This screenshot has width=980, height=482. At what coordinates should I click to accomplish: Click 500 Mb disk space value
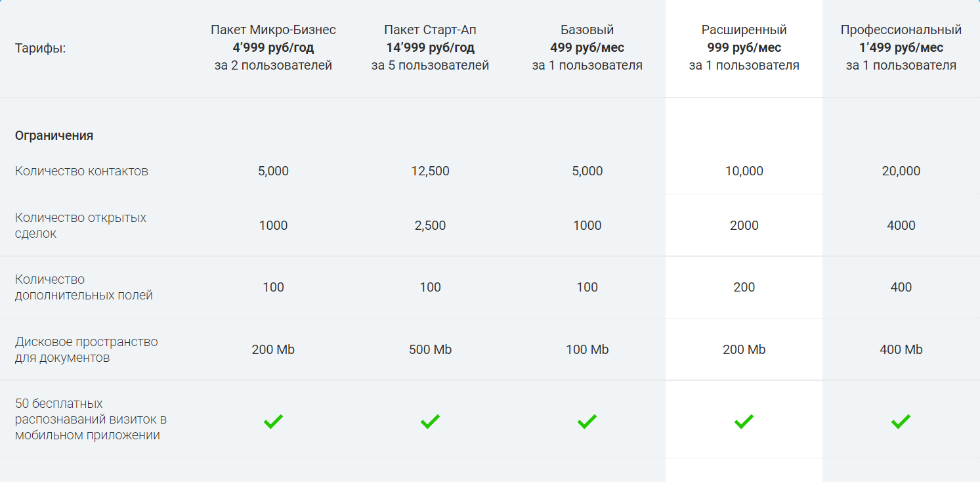coord(430,349)
